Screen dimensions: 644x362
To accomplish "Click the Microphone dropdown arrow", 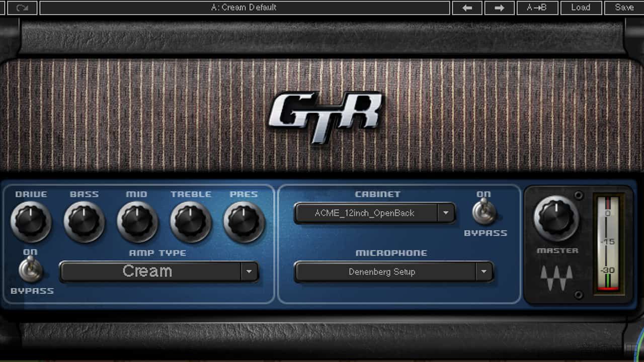I will (x=484, y=271).
